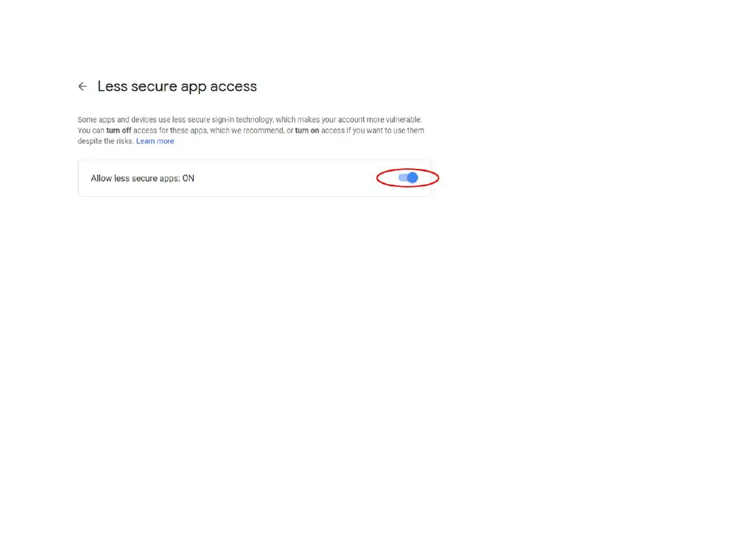Click the word 'Allow' in the setting row
The image size is (756, 533).
102,178
